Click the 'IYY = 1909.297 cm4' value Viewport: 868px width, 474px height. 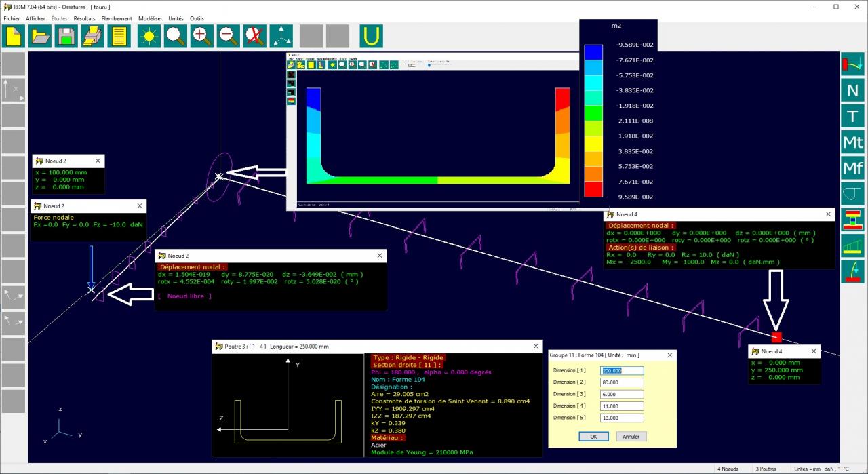pyautogui.click(x=403, y=409)
